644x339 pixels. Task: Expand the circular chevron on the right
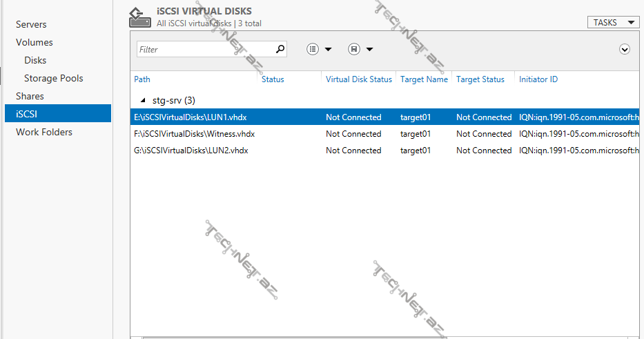point(625,49)
